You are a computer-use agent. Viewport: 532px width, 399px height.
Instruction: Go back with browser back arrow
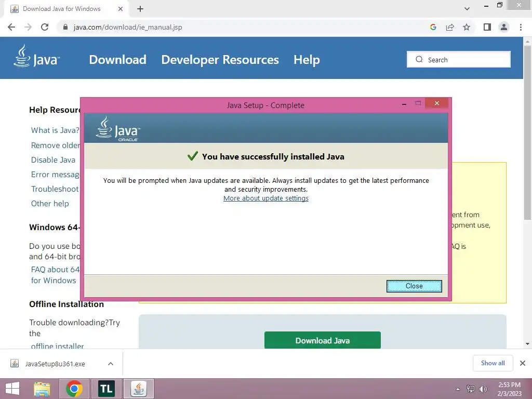click(x=11, y=27)
